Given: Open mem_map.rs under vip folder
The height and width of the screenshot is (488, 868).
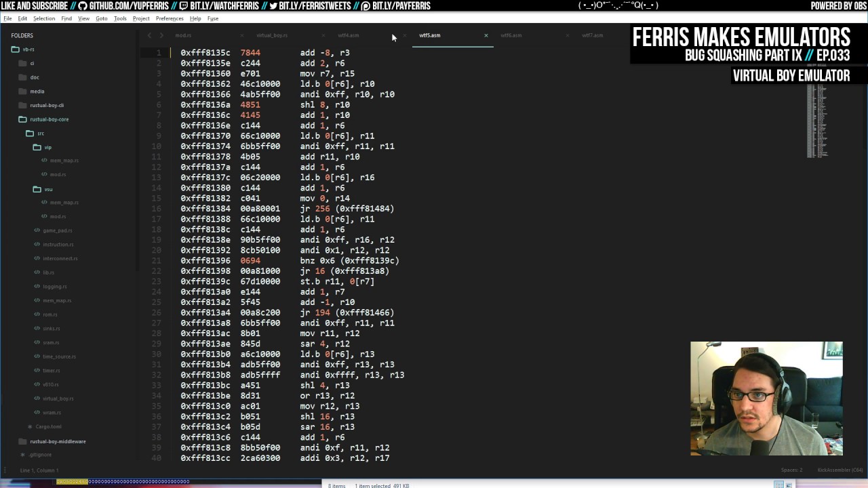Looking at the screenshot, I should tap(64, 161).
